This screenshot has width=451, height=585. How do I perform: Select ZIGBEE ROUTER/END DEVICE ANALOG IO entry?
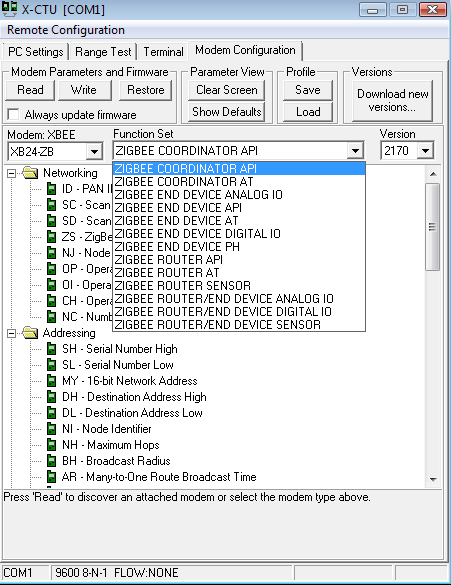coord(239,299)
